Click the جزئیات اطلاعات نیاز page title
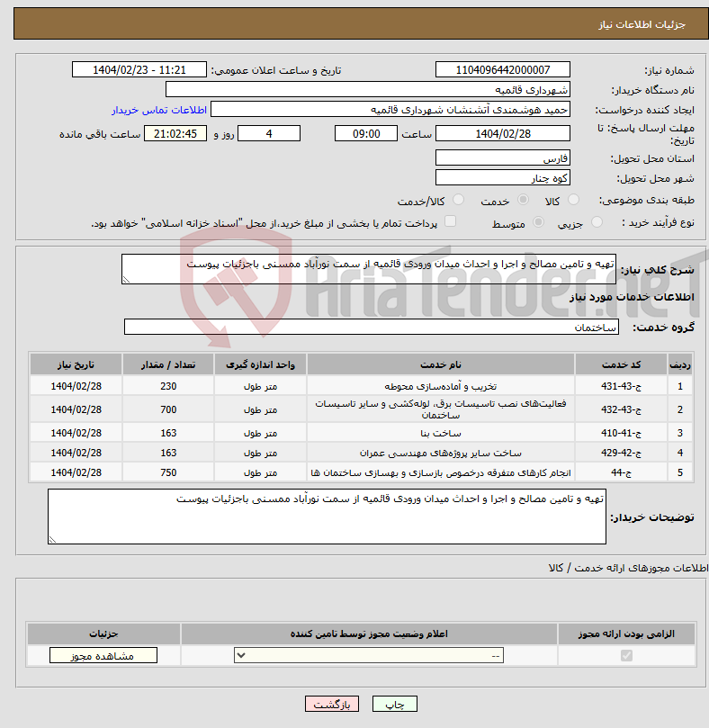This screenshot has width=709, height=728. pyautogui.click(x=642, y=24)
